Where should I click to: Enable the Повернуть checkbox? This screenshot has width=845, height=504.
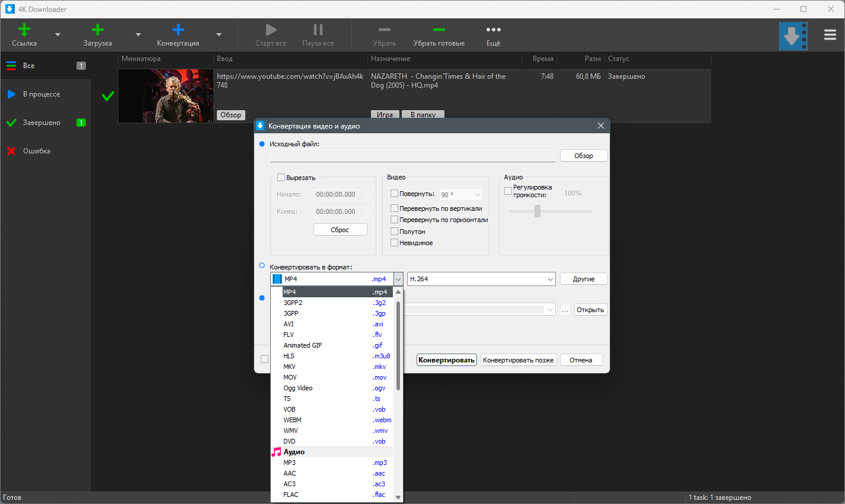[x=394, y=193]
